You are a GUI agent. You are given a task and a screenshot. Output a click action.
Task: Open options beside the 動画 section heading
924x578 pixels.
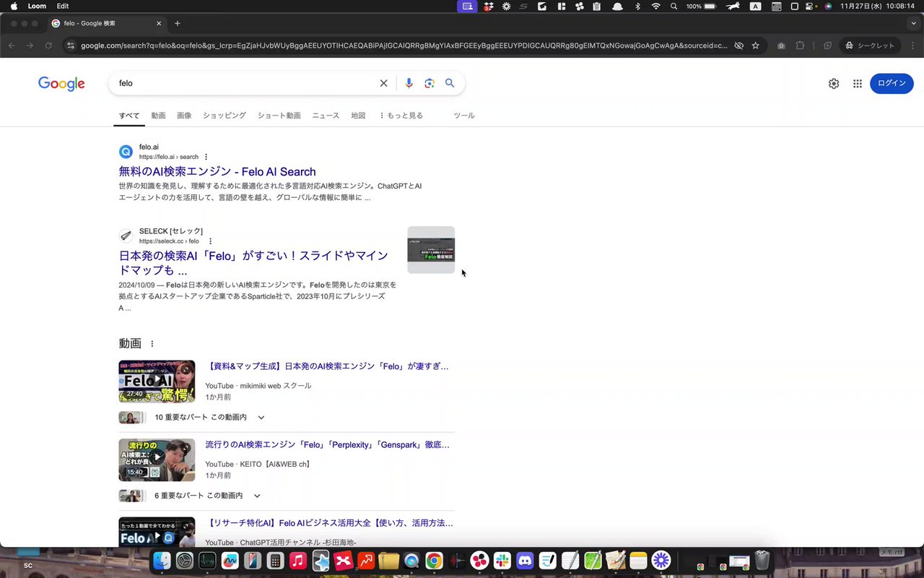(x=152, y=344)
